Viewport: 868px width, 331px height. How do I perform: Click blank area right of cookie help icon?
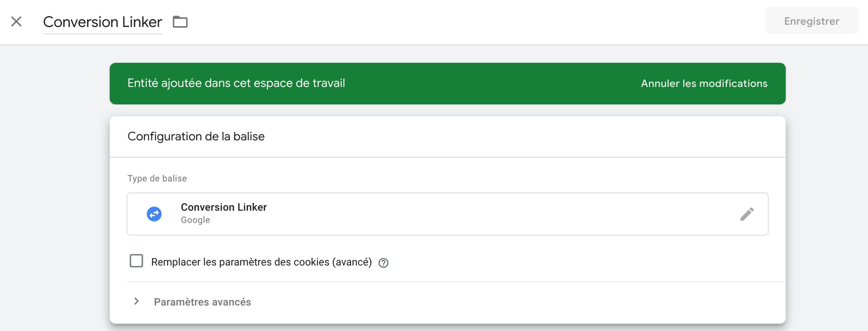point(577,262)
